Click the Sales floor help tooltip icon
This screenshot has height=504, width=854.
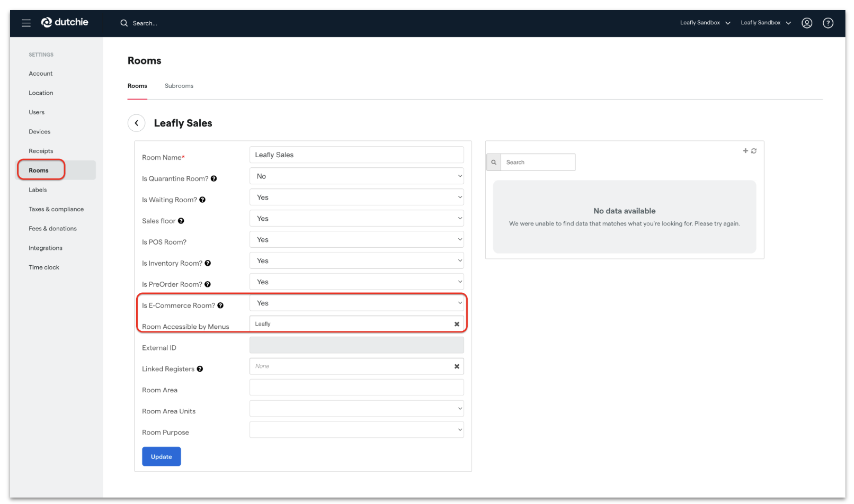[x=181, y=221]
